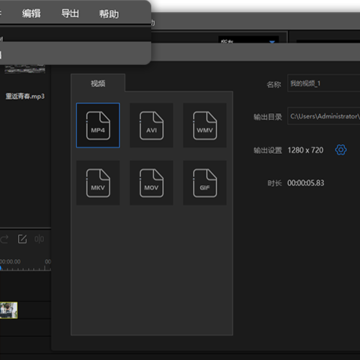
Task: Select the GIF export format
Action: click(205, 183)
